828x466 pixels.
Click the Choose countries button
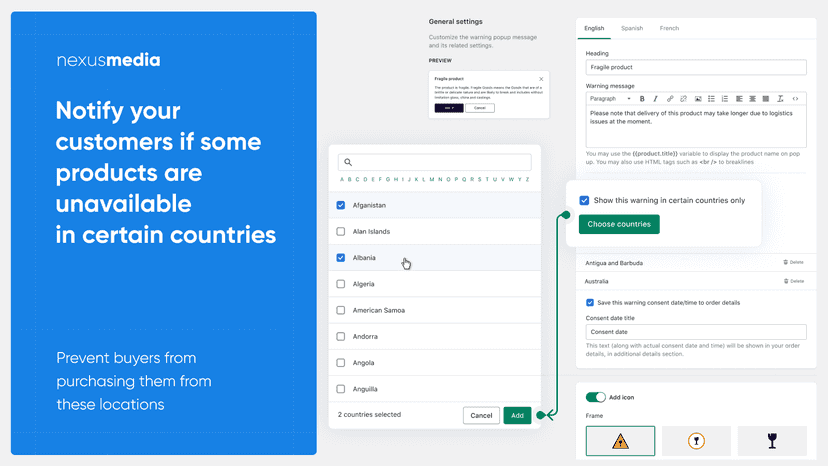(619, 224)
